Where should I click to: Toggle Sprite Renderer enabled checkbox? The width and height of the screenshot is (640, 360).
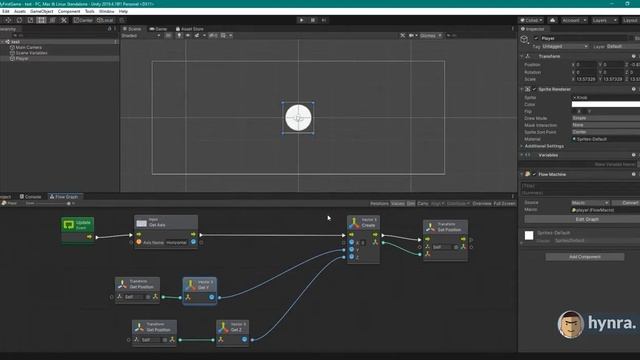click(x=534, y=89)
